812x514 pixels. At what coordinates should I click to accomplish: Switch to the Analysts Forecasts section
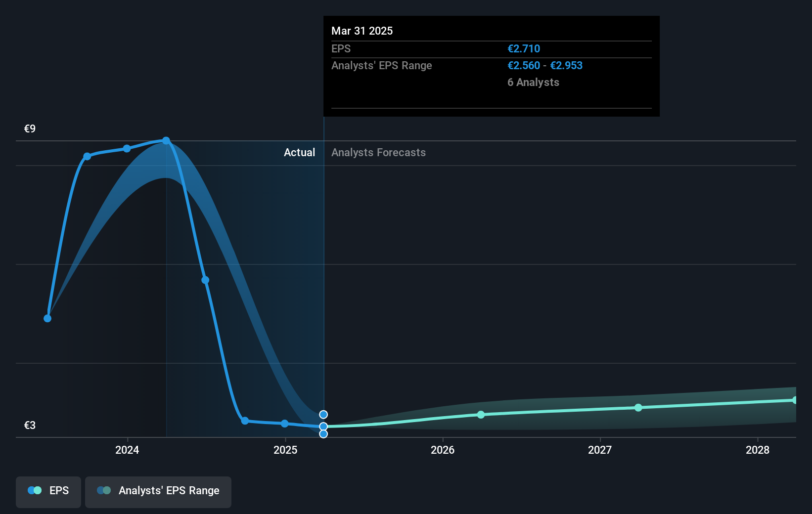pyautogui.click(x=378, y=153)
